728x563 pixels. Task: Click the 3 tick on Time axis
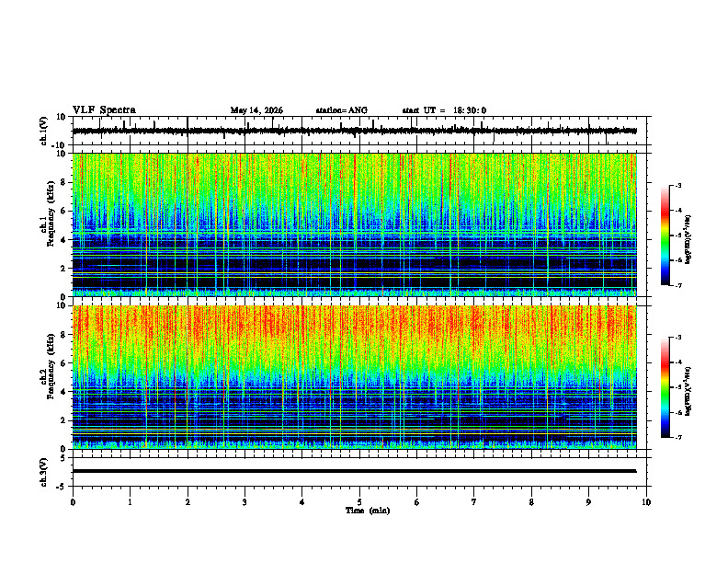[245, 502]
